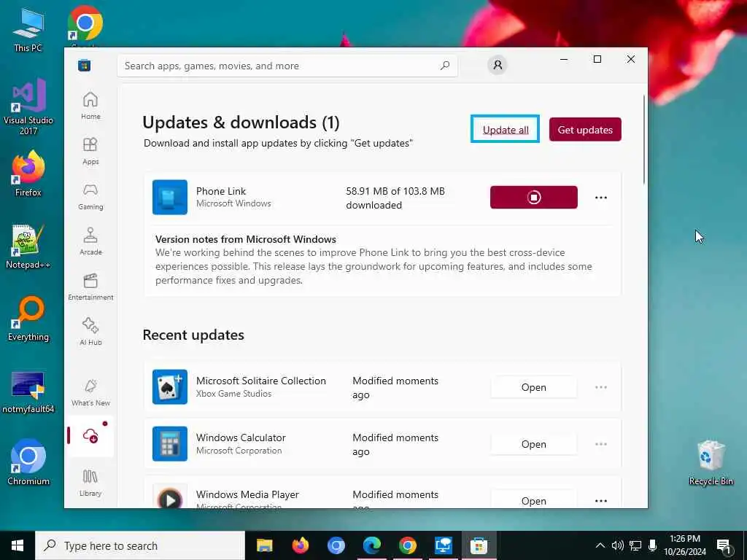
Task: Show hidden system tray icons
Action: click(x=600, y=545)
